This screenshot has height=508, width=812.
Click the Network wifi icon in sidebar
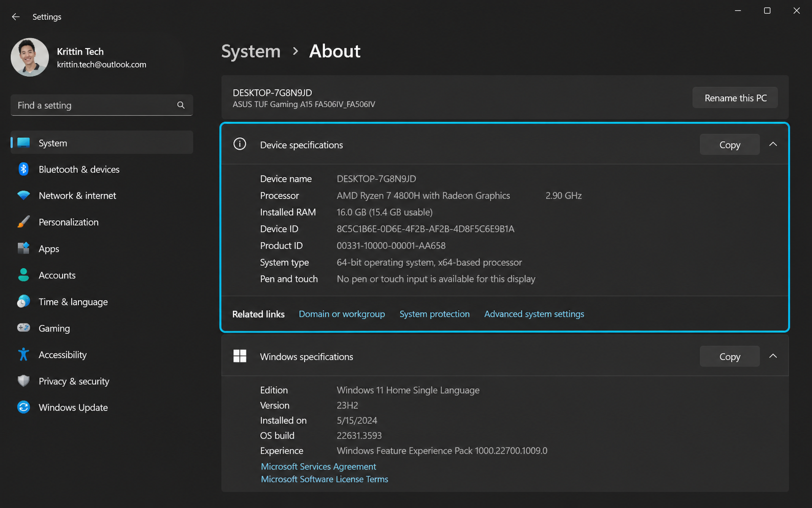[24, 196]
